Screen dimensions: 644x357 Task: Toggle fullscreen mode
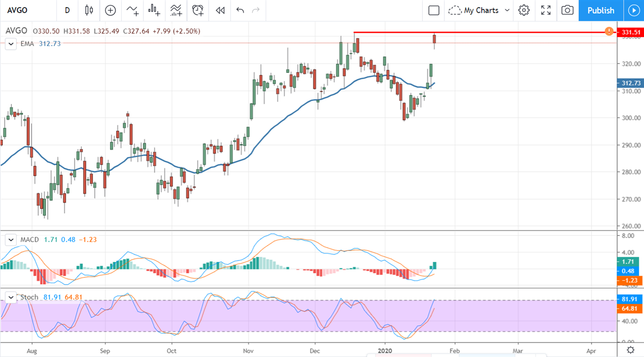tap(546, 10)
